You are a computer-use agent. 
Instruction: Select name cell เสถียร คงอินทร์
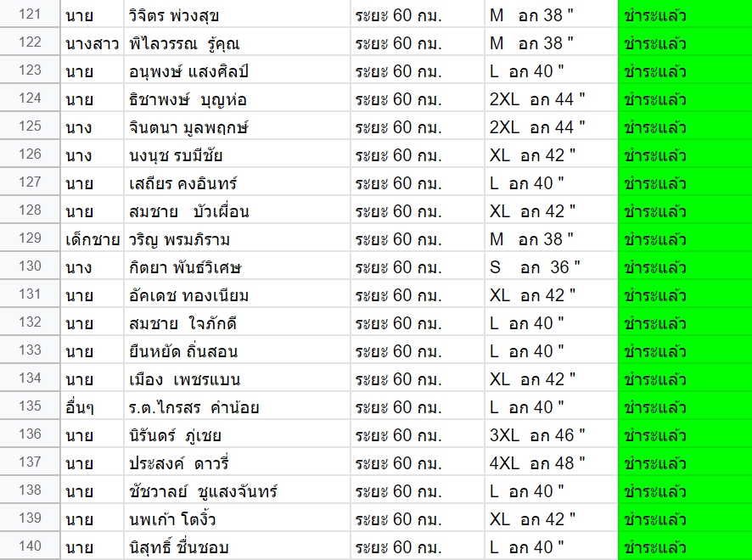pyautogui.click(x=237, y=182)
